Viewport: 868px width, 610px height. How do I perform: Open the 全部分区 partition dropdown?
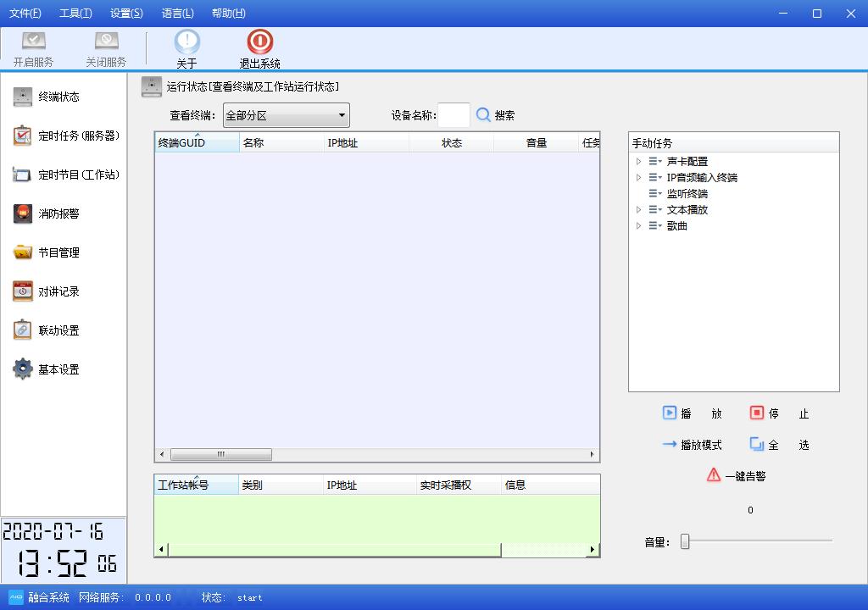286,115
